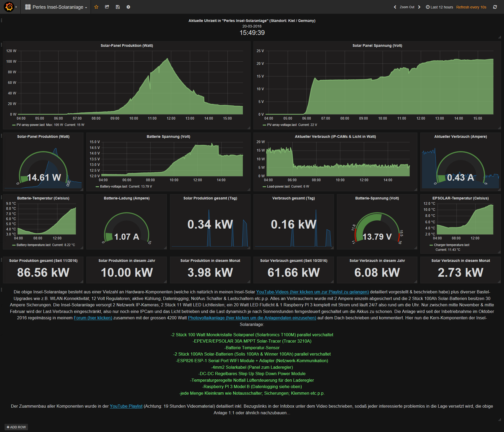
Task: Open the Solar-Panel Produktion (Watt) graph panel title menu
Action: 127,46
